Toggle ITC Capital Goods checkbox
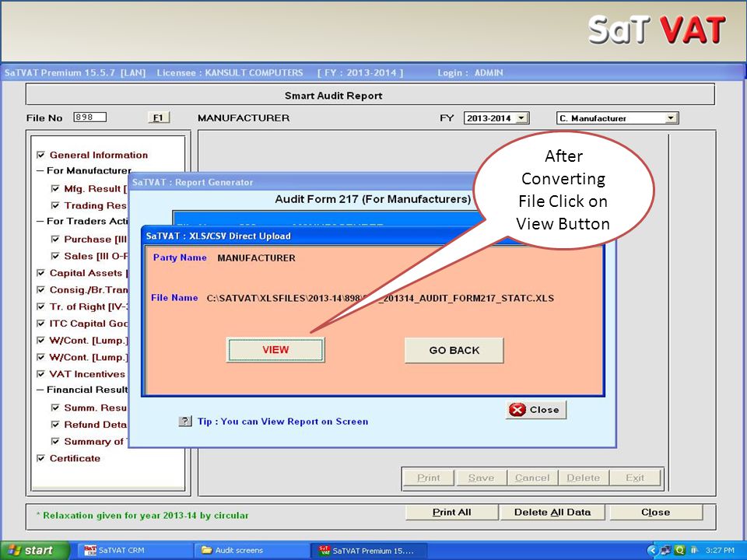Viewport: 747px width, 560px height. [x=41, y=324]
